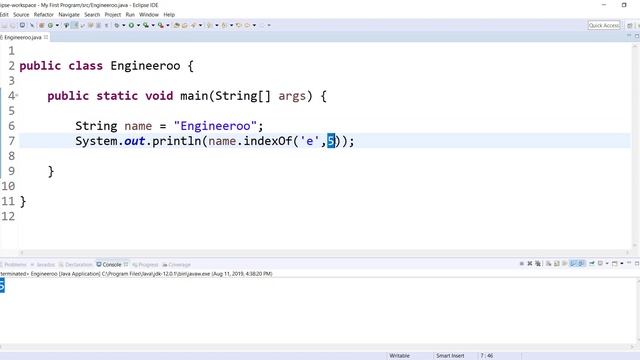Select the Engineeroo.java editor tab
640x360 pixels.
(23, 37)
